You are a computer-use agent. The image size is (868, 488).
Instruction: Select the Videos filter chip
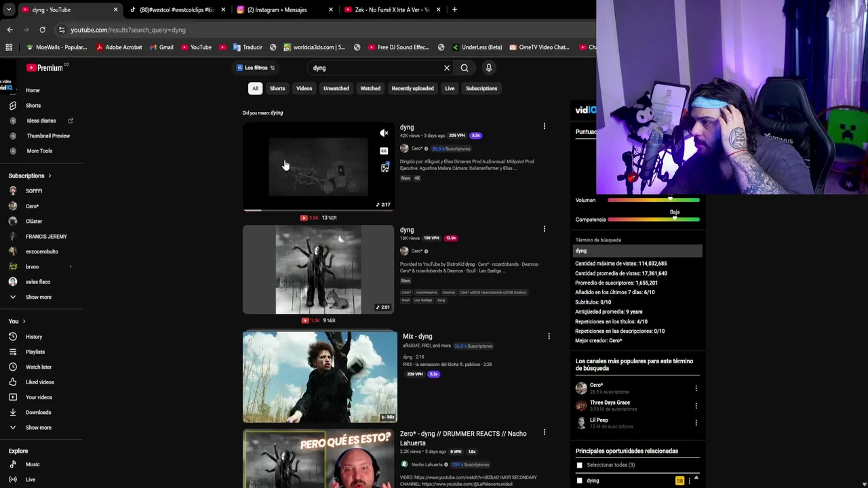pyautogui.click(x=304, y=88)
